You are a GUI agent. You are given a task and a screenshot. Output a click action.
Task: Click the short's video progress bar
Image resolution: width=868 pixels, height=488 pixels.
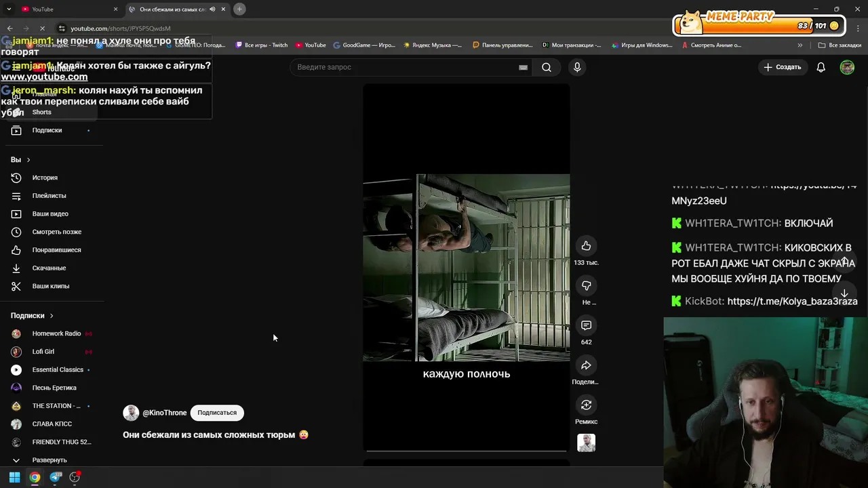466,450
